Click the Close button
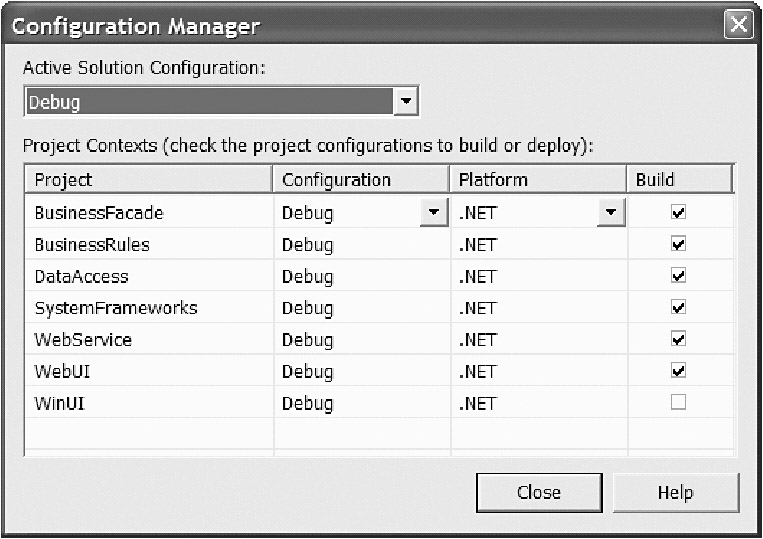The width and height of the screenshot is (763, 539). click(x=539, y=492)
